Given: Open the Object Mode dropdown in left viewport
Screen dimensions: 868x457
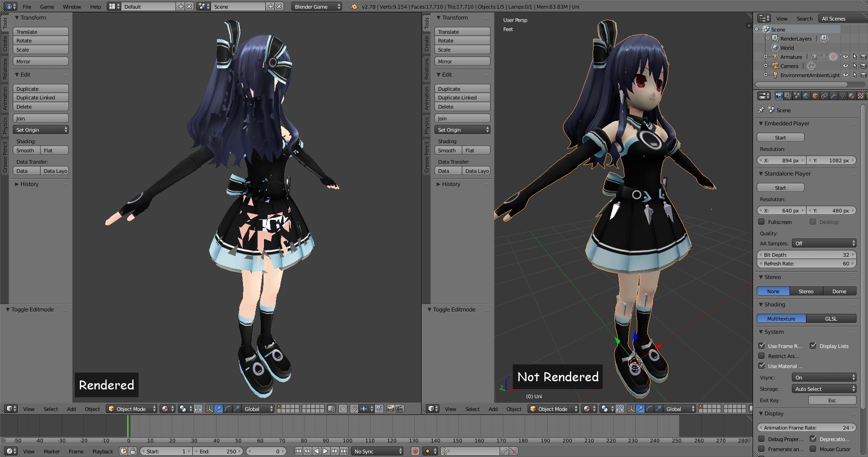Looking at the screenshot, I should 131,409.
